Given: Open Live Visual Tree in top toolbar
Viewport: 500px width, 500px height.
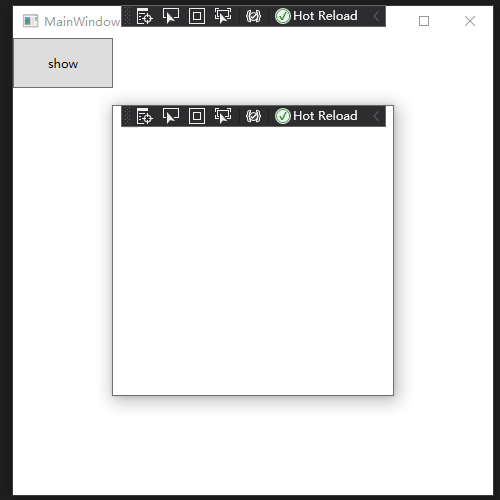Looking at the screenshot, I should pyautogui.click(x=144, y=16).
